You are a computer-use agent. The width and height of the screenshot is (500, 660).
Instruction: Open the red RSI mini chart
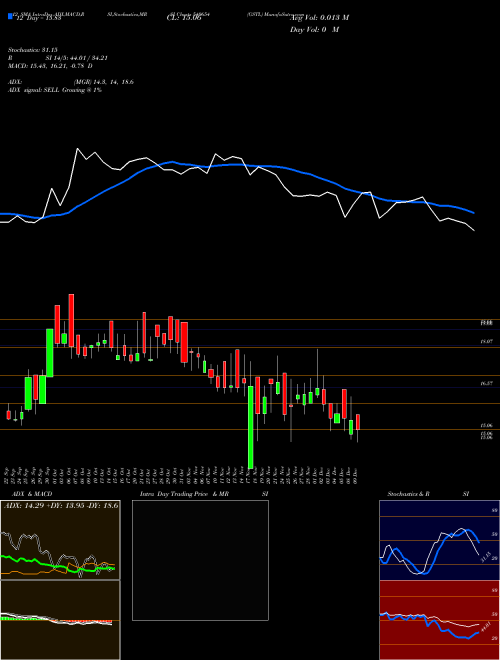[439, 620]
